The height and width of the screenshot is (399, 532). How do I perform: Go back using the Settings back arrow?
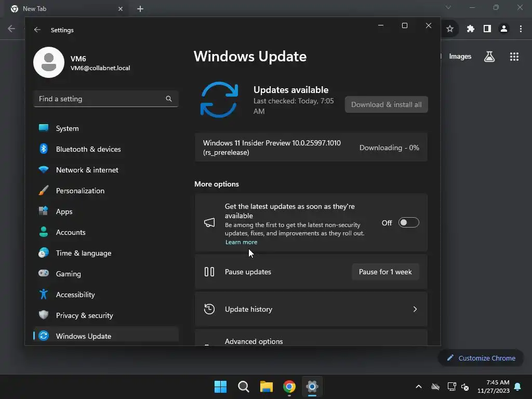coord(37,30)
